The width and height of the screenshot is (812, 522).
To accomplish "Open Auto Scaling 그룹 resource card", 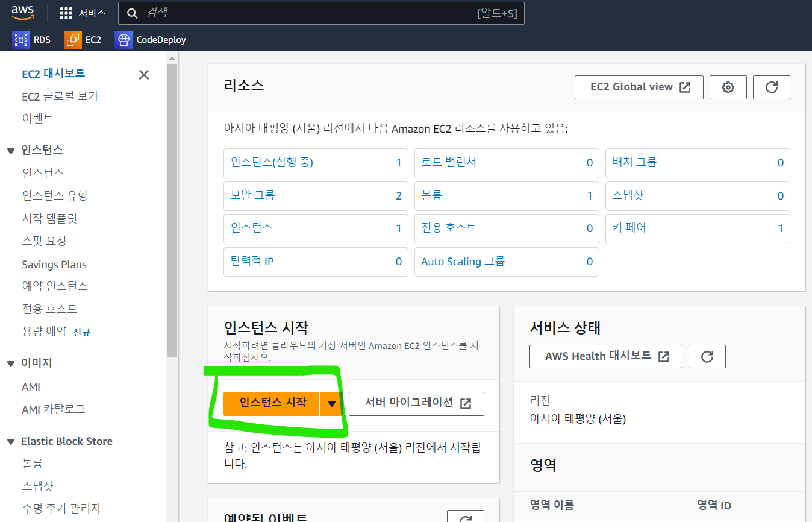I will click(507, 262).
